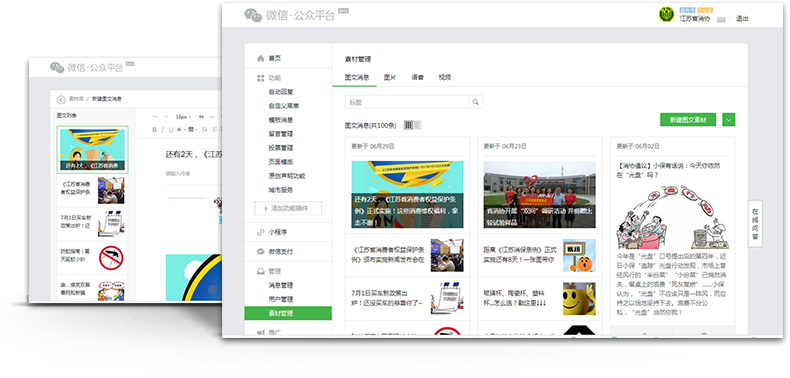Open 原创声明功能 in the sidebar
790x378 pixels.
[287, 176]
